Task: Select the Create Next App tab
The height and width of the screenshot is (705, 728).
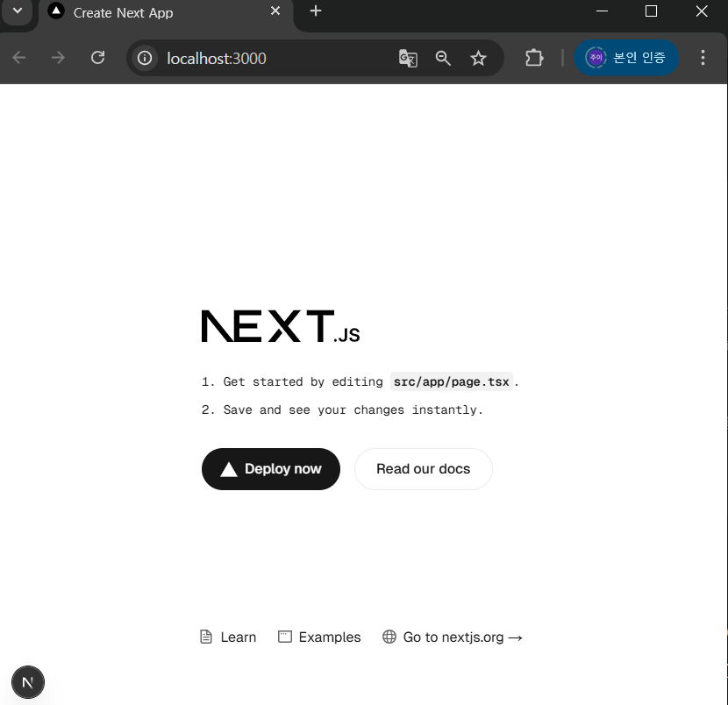Action: pos(149,13)
